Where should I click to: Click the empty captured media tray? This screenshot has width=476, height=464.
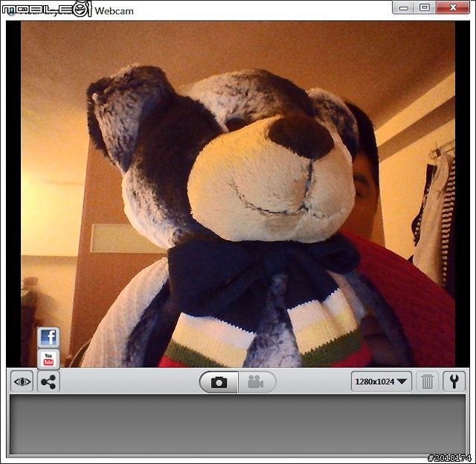tap(237, 425)
